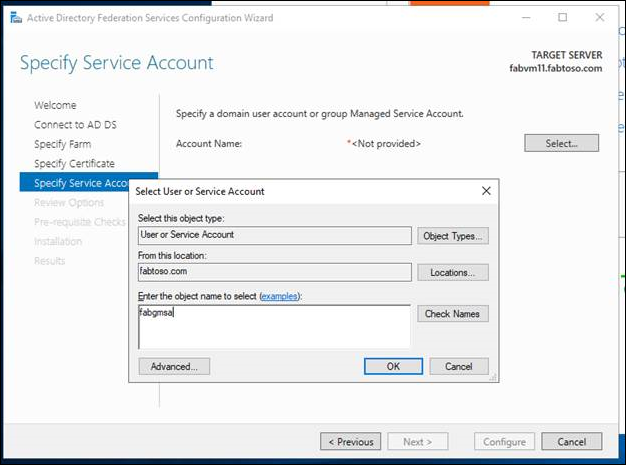Click the Select account button

(561, 143)
